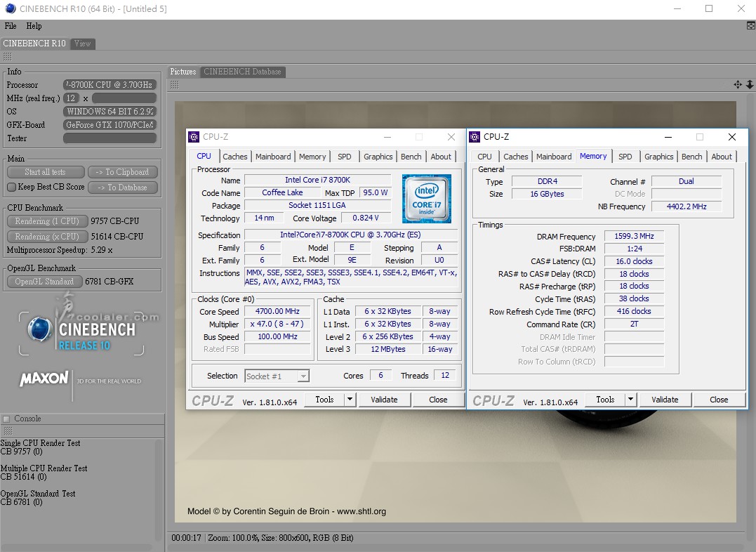Open the File menu
This screenshot has height=552, width=756.
(11, 26)
